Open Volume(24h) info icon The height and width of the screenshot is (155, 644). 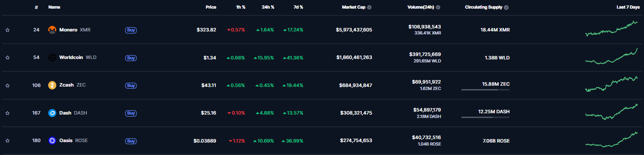click(x=438, y=7)
